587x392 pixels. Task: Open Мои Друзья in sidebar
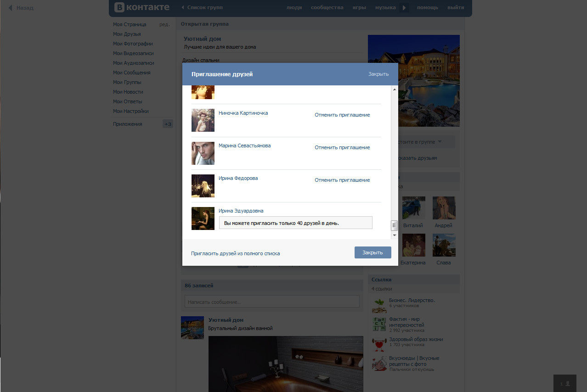(127, 34)
